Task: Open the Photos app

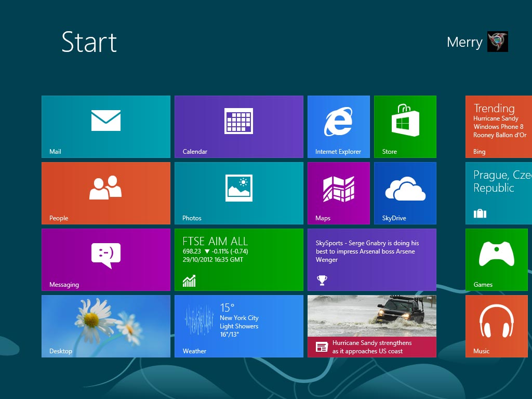Action: pyautogui.click(x=238, y=193)
